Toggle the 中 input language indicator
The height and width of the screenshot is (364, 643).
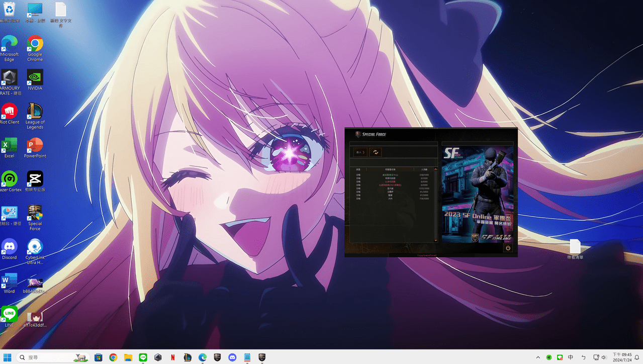coord(571,357)
